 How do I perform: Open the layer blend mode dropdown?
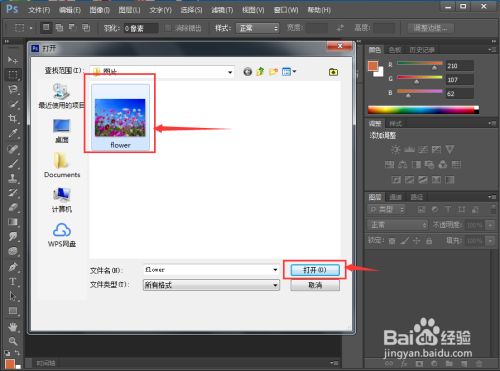[397, 225]
